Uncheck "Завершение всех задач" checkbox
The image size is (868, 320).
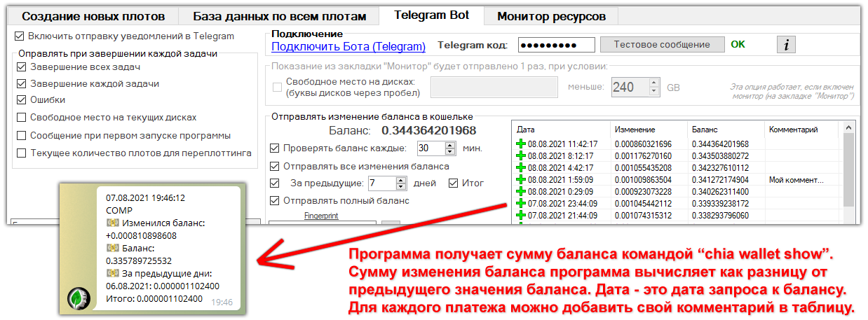[22, 67]
